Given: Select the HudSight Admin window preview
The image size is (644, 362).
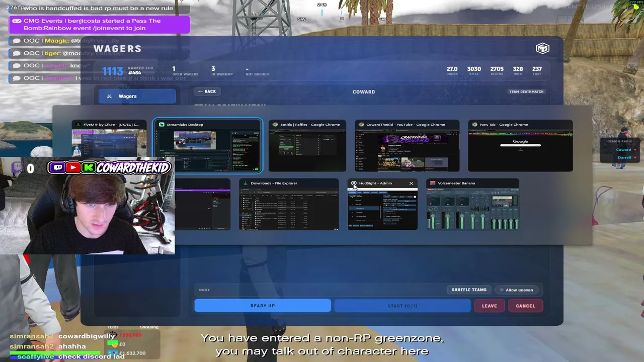Looking at the screenshot, I should 382,205.
